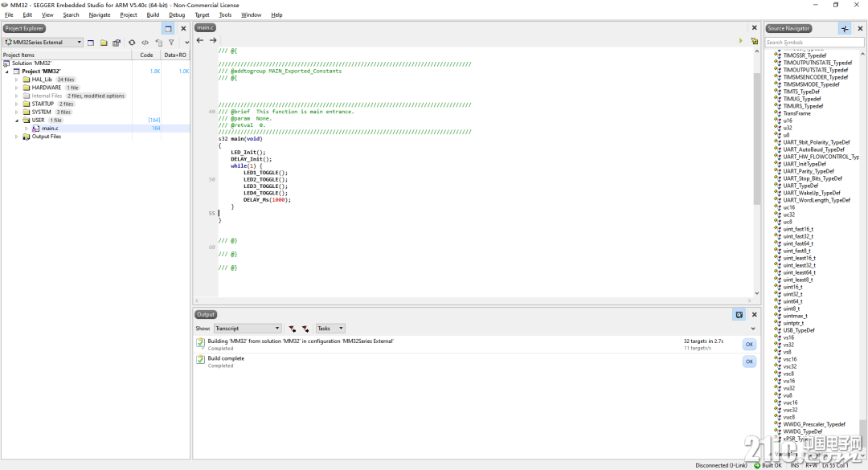Open the Show Transcript dropdown in Output
This screenshot has width=868, height=470.
[x=248, y=329]
